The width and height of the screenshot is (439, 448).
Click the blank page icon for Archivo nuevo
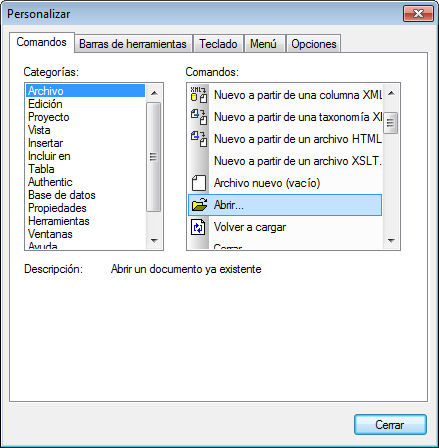[x=199, y=183]
